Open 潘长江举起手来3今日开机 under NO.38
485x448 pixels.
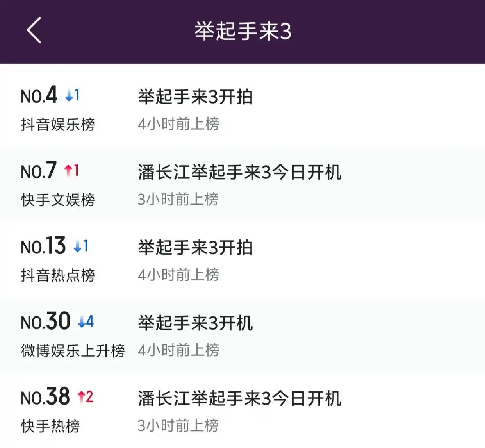coord(239,398)
